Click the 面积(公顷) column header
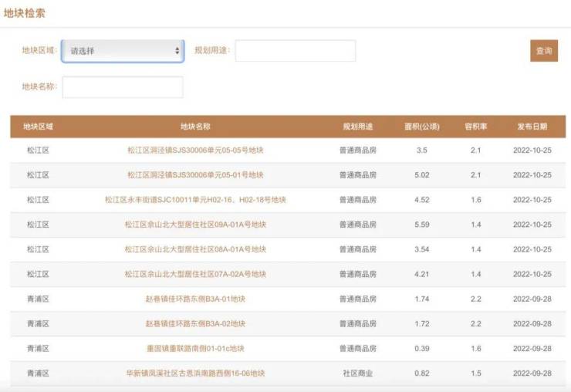The width and height of the screenshot is (571, 392). (421, 127)
